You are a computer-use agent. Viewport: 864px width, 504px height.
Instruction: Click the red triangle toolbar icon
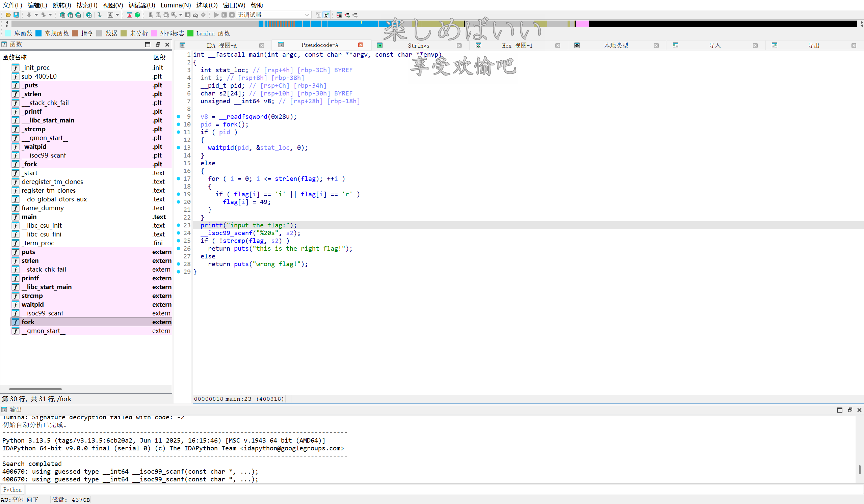coord(130,15)
